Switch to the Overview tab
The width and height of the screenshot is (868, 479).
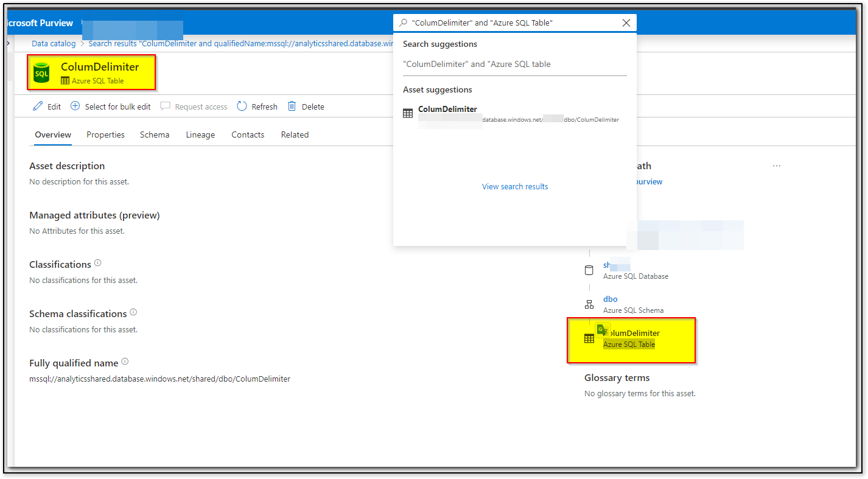click(53, 135)
